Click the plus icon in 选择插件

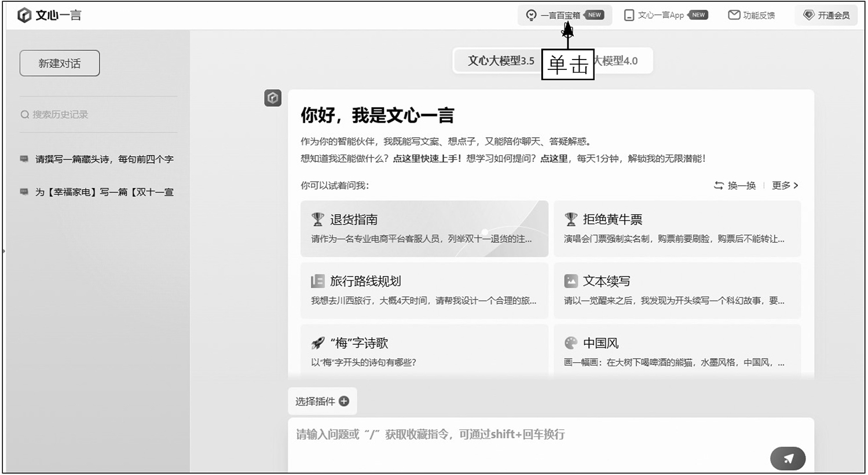click(344, 401)
